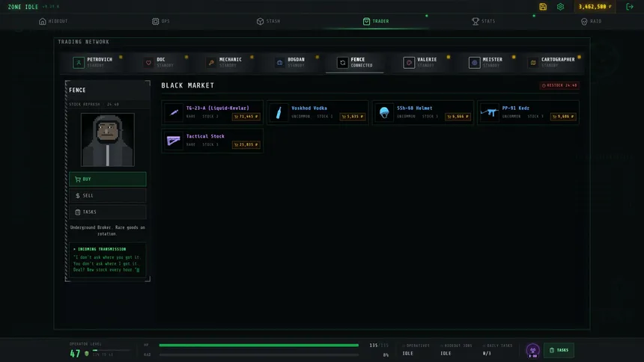This screenshot has width=644, height=362.
Task: Select trader Doc
Action: 160,62
